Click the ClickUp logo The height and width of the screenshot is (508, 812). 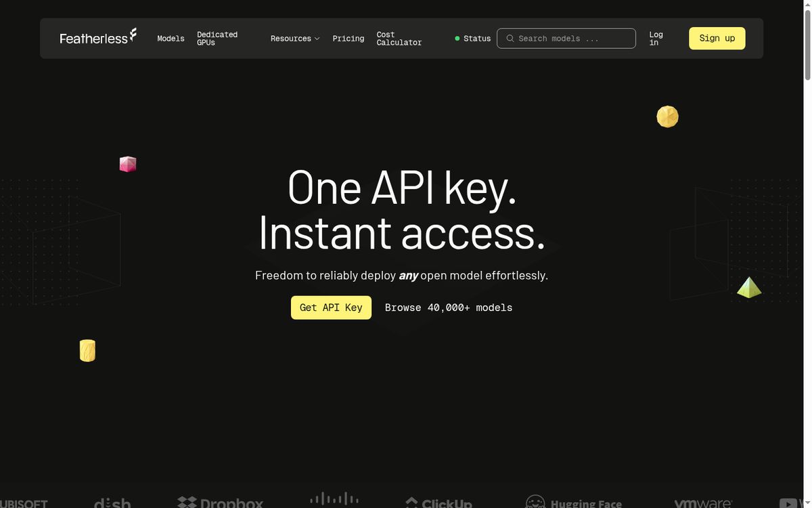(x=438, y=503)
